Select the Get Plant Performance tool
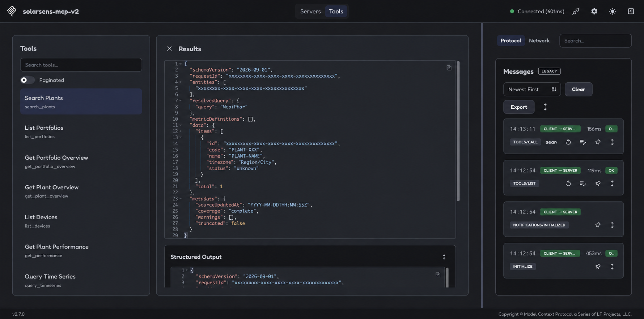The height and width of the screenshot is (319, 644). coord(81,251)
